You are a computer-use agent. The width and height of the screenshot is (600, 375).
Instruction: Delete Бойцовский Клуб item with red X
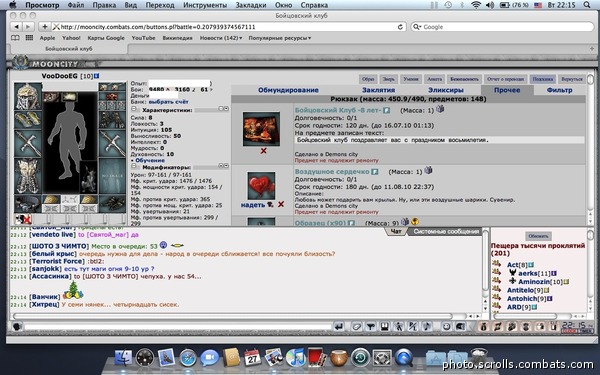pos(263,151)
